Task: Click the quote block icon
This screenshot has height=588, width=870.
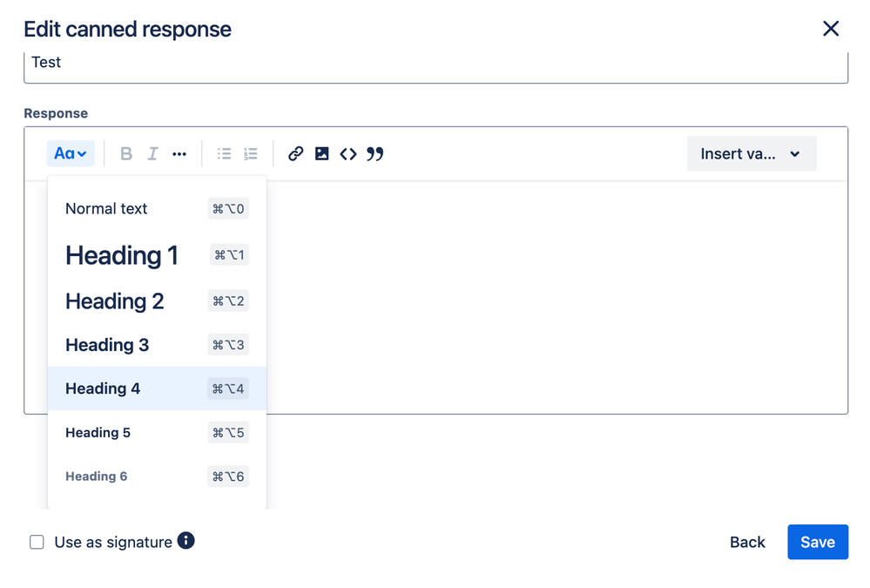Action: pos(375,154)
